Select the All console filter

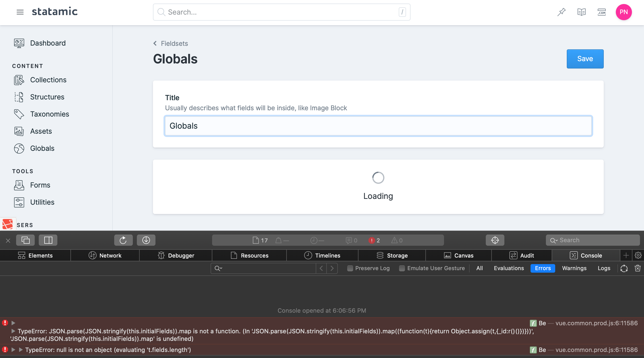[x=479, y=268]
